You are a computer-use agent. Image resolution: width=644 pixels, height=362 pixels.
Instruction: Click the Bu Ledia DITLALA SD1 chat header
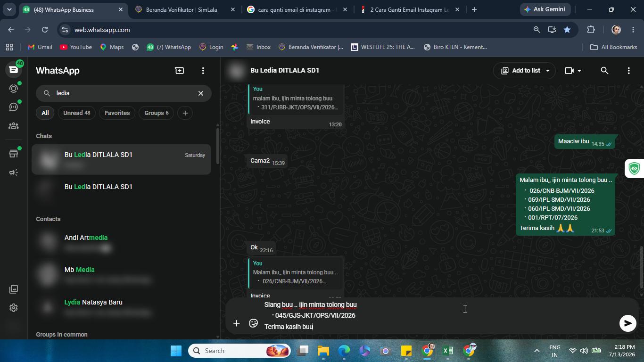(285, 70)
